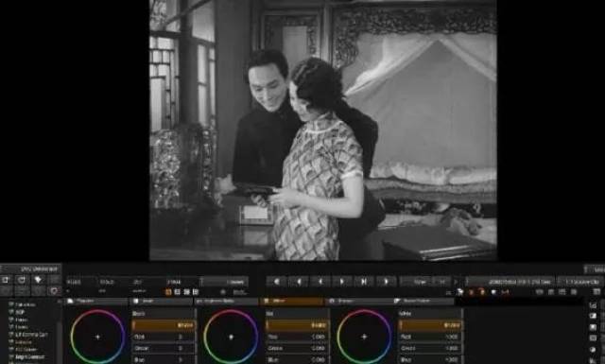Click the grid icon at the far right of the icon row

596,292
